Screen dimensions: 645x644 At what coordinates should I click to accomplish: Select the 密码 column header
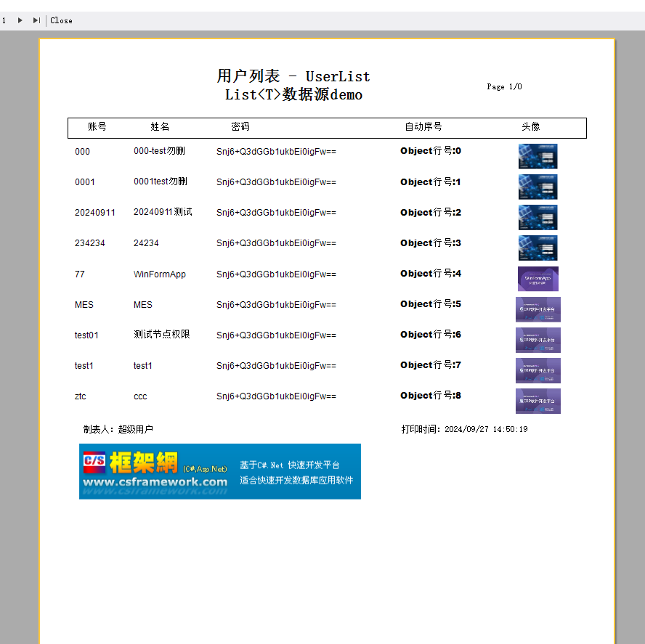coord(240,126)
